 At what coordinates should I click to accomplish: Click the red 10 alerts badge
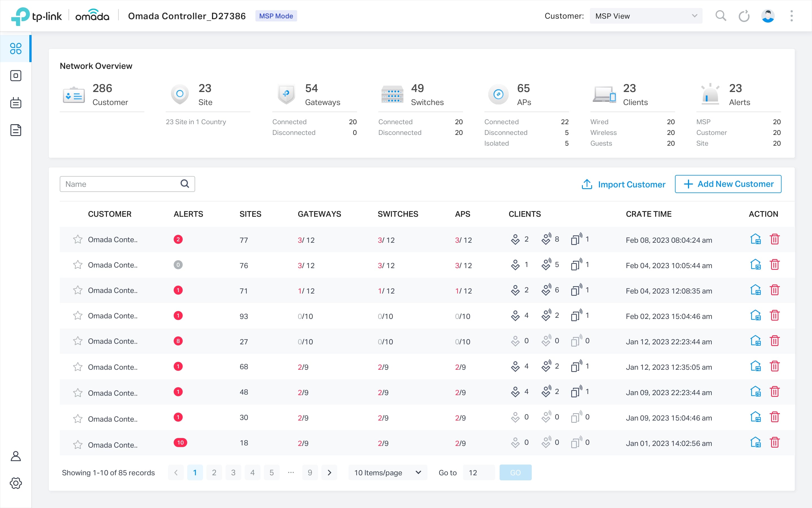[x=180, y=443]
